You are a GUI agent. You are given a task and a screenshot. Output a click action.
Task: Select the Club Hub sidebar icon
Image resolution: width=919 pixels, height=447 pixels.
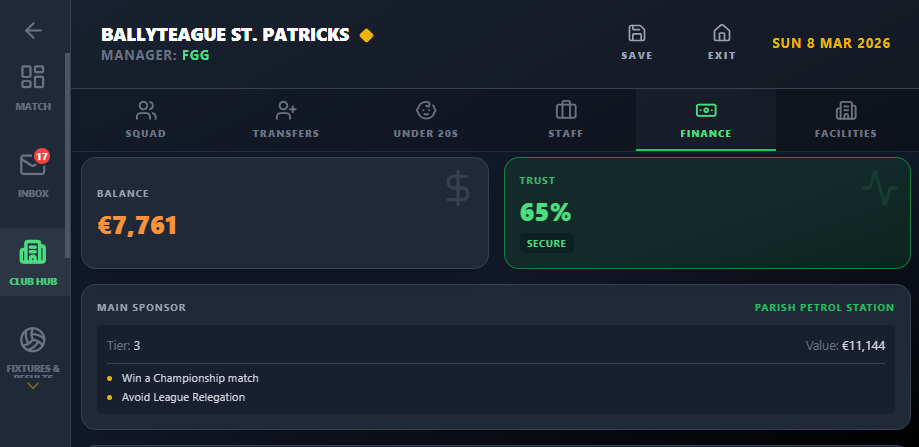(x=33, y=262)
